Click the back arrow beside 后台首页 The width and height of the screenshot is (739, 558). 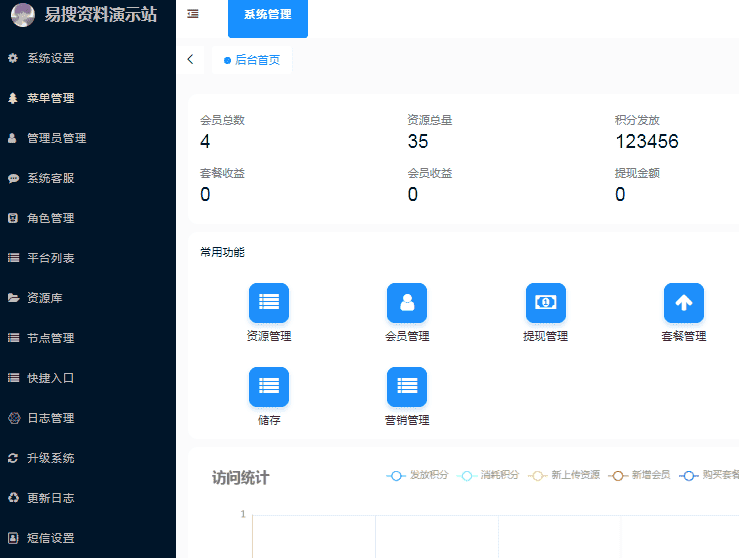190,59
